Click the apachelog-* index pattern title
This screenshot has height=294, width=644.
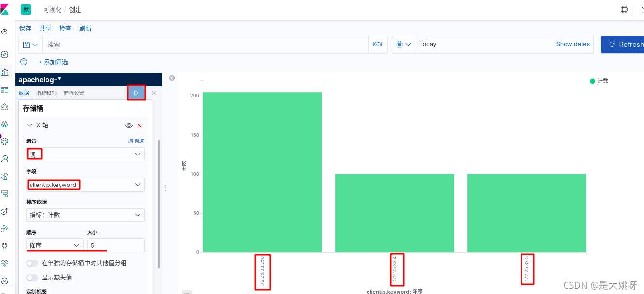[x=40, y=80]
